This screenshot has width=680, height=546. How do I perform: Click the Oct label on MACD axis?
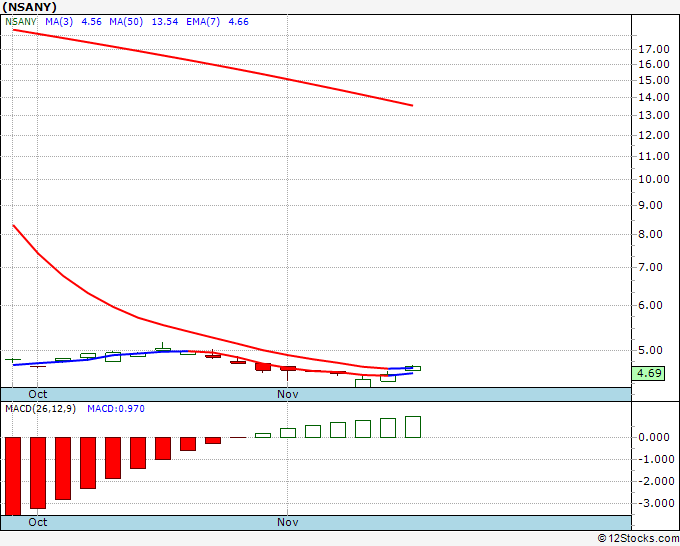coord(38,522)
